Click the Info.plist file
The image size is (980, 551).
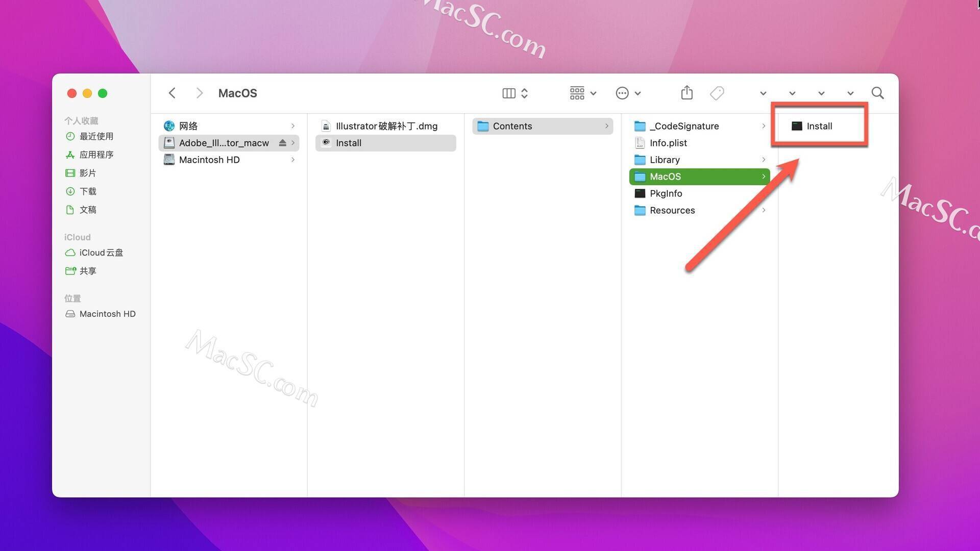pyautogui.click(x=668, y=143)
